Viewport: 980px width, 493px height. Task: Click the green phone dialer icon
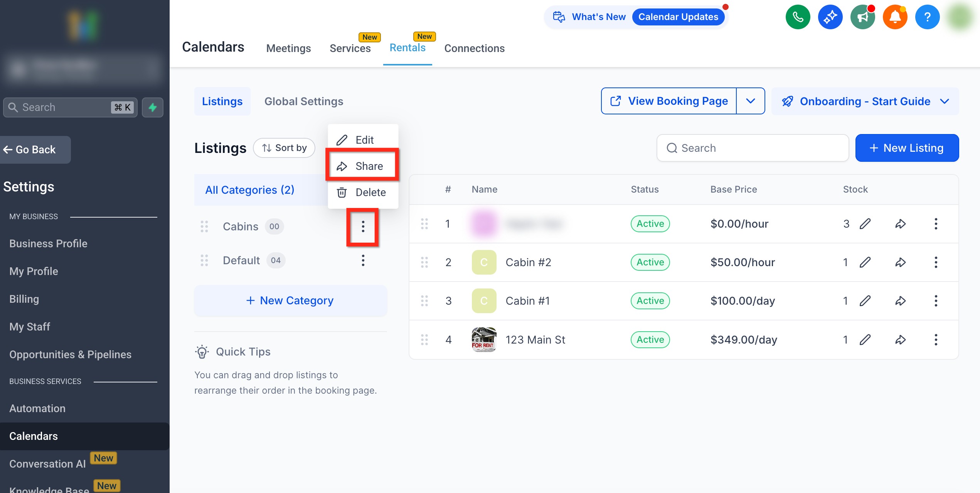(798, 17)
